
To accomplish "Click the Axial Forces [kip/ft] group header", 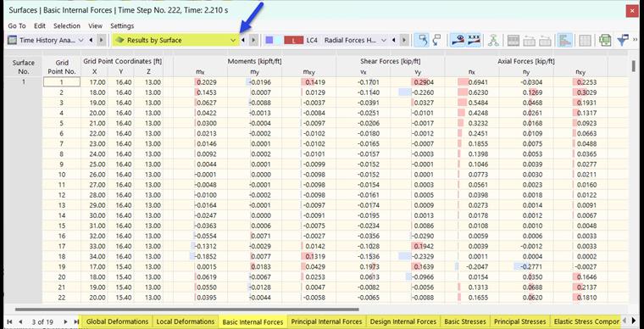I will (x=526, y=61).
